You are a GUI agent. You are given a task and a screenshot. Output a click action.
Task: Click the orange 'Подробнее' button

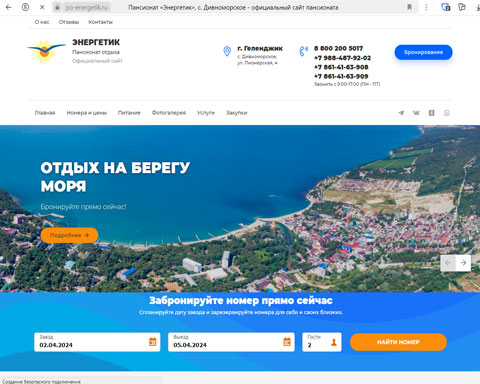tap(69, 235)
